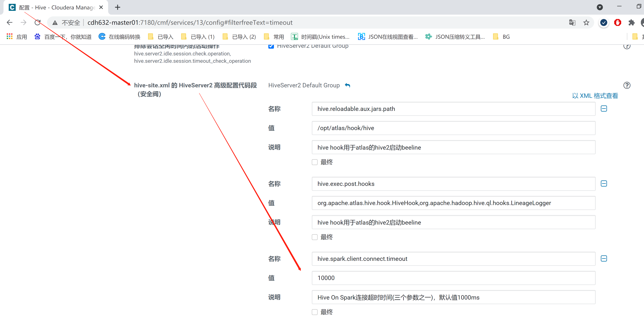Click the revert-to-default arrow beside HiveServer2 Default Group
This screenshot has width=644, height=325.
click(347, 86)
